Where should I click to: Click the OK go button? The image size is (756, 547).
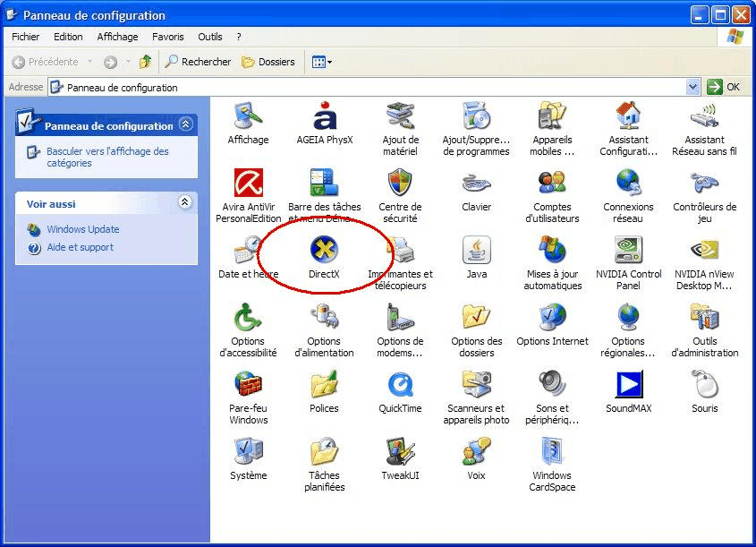(723, 87)
